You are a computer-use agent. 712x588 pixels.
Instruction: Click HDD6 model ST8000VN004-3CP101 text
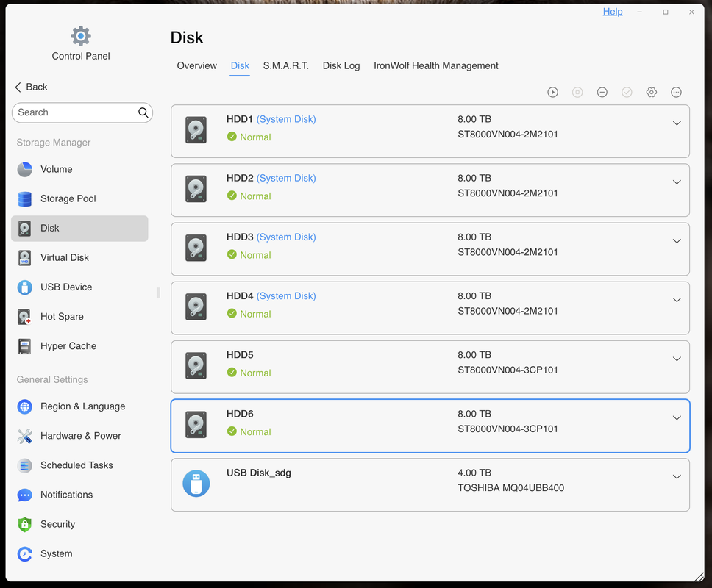pos(508,429)
